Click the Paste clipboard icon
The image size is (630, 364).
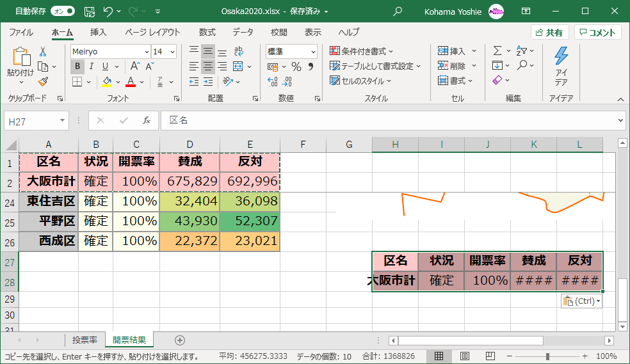pyautogui.click(x=21, y=56)
